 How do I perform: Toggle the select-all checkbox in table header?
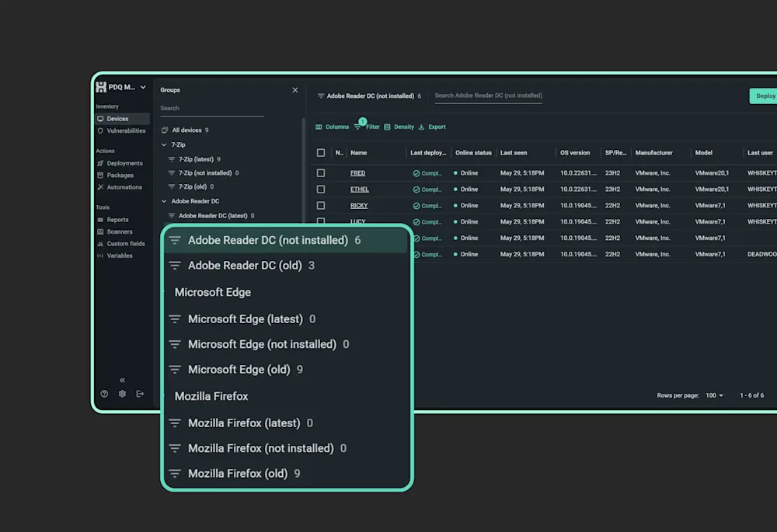tap(321, 153)
